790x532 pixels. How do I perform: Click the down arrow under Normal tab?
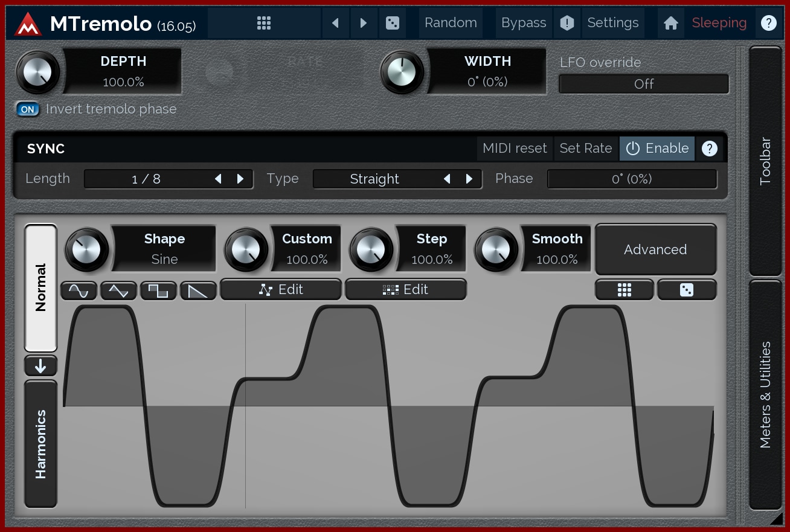tap(40, 366)
